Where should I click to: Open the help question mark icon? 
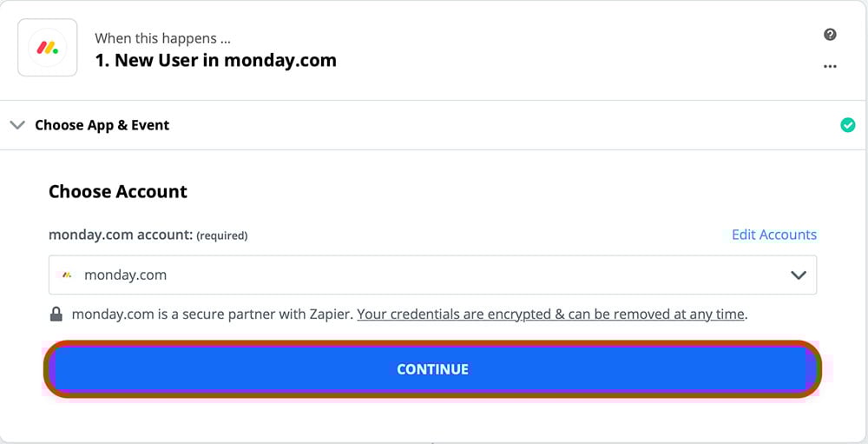click(830, 35)
